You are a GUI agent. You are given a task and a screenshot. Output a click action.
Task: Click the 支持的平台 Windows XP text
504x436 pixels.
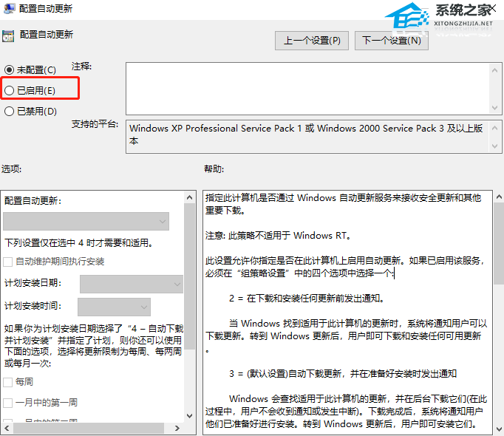point(306,134)
